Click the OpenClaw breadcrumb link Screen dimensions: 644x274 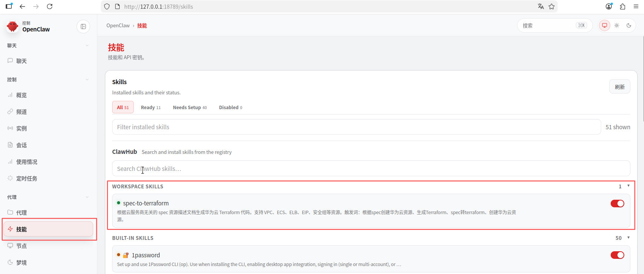[118, 25]
